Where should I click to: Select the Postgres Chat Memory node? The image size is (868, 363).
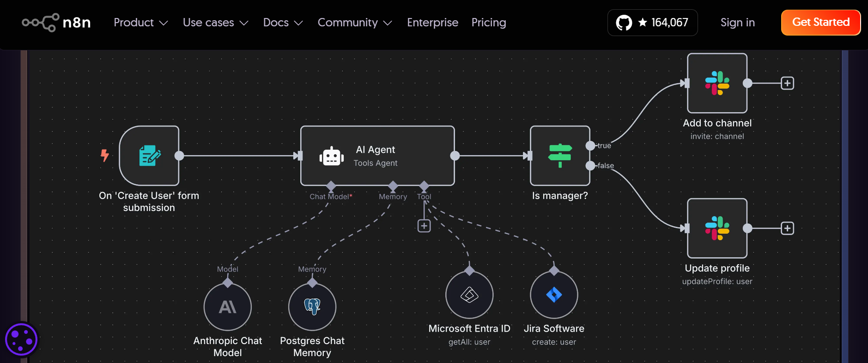point(312,307)
